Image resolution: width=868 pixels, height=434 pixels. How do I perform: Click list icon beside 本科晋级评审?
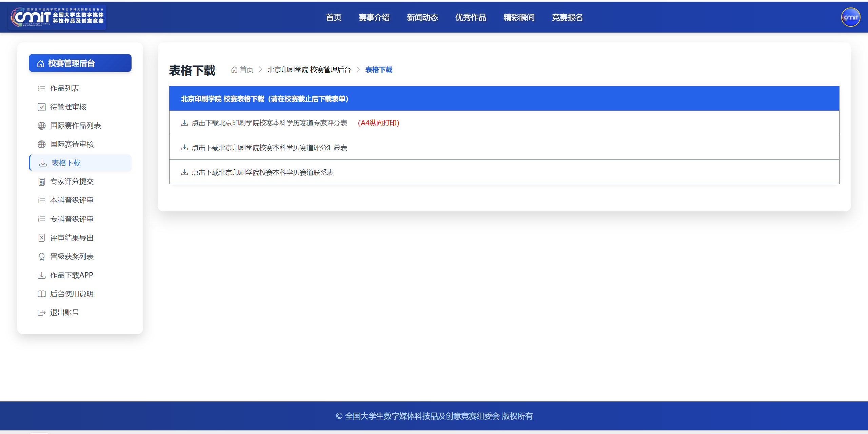[41, 200]
